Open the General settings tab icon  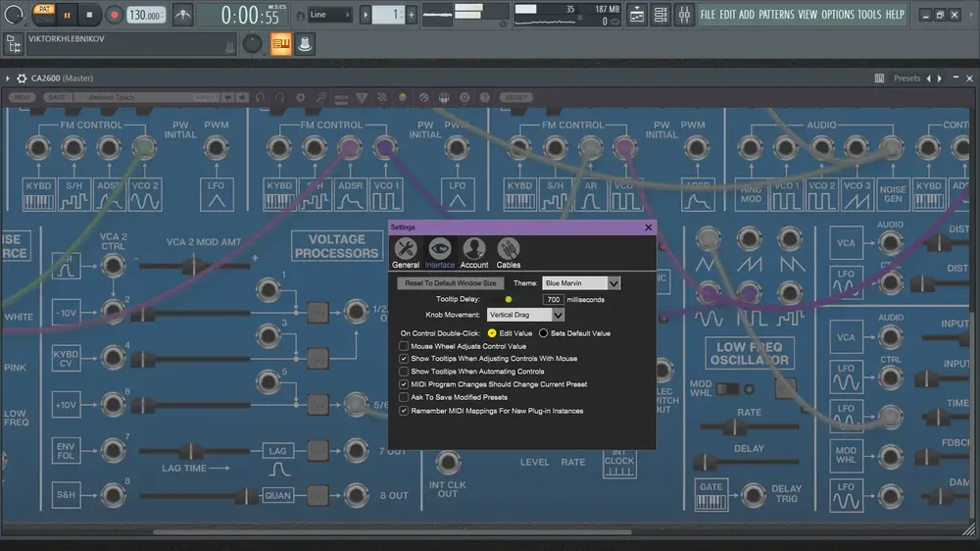(x=406, y=253)
